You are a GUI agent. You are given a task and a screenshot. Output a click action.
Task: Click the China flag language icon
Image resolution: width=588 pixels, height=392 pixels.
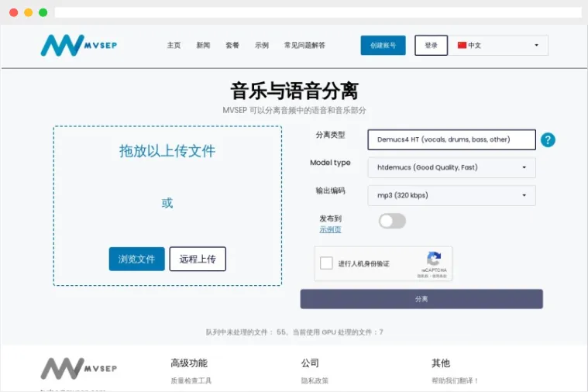(x=462, y=46)
